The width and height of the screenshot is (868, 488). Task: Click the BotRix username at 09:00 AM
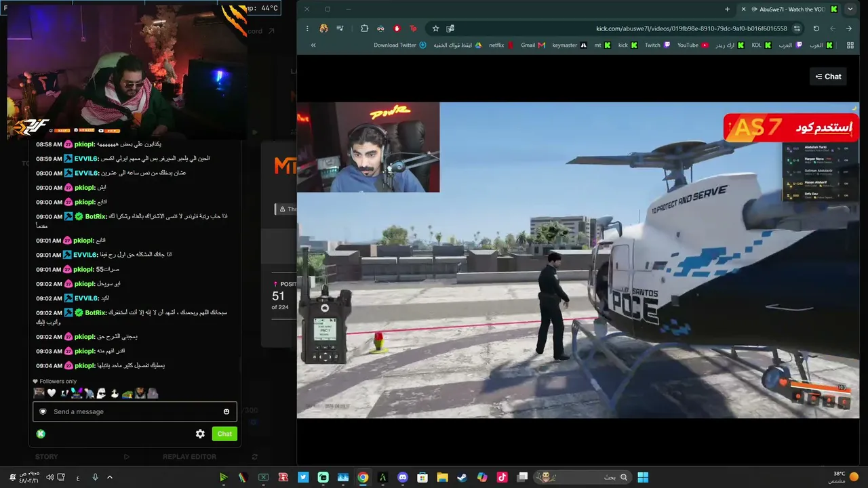click(x=96, y=216)
